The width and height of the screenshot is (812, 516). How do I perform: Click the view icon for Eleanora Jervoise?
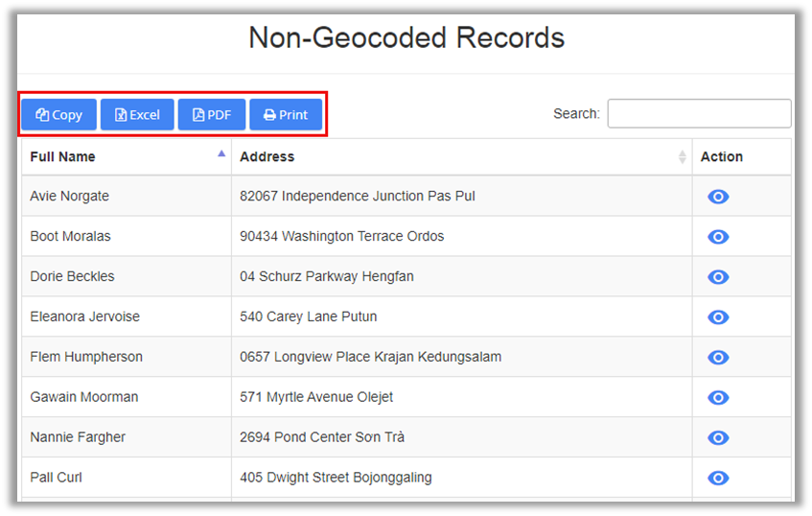tap(718, 317)
